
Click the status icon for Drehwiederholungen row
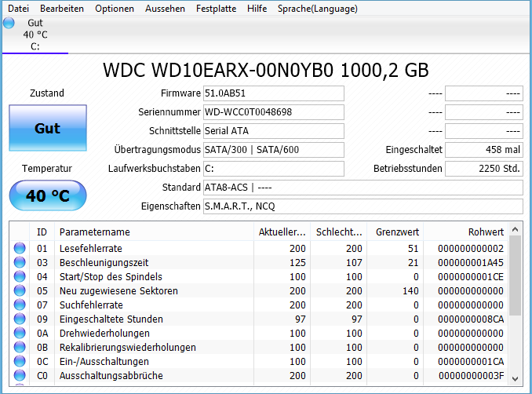(x=20, y=334)
